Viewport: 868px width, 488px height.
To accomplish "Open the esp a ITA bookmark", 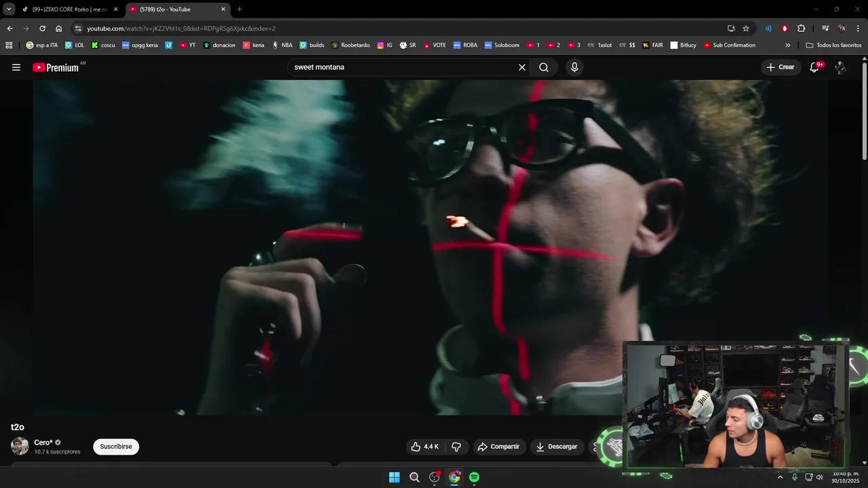I will 42,45.
